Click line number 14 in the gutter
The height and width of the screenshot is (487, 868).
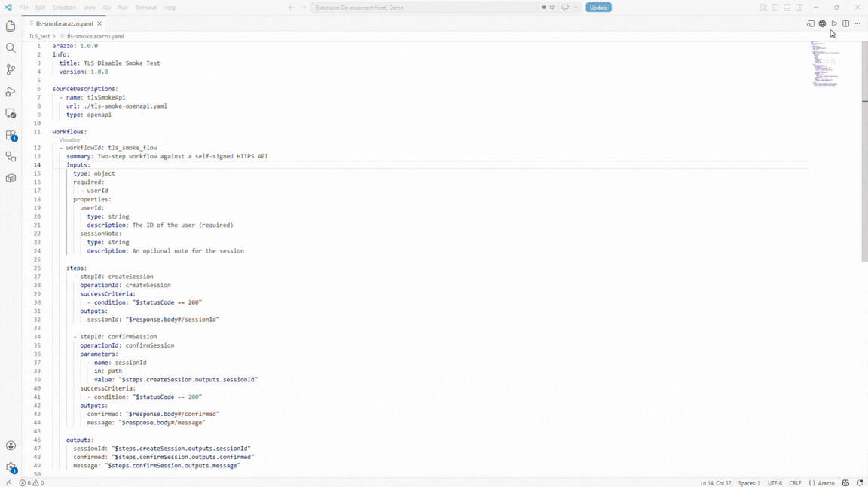(x=37, y=165)
